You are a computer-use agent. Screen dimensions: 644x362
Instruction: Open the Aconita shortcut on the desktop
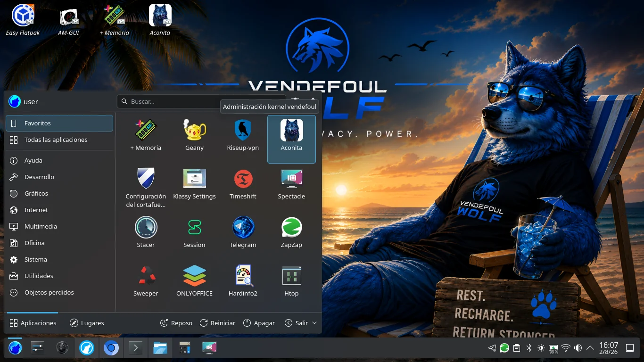[x=160, y=20]
